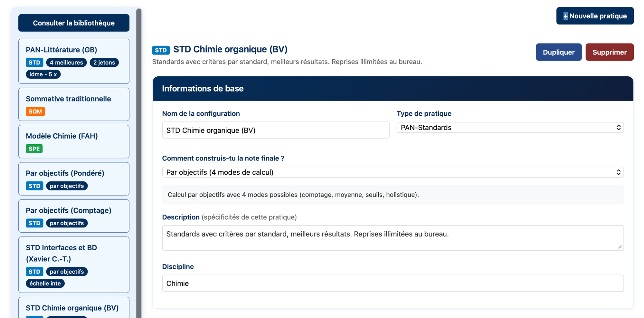Viewport: 644px width, 318px height.
Task: Click the 'idme - 5 x' tag
Action: click(x=43, y=74)
